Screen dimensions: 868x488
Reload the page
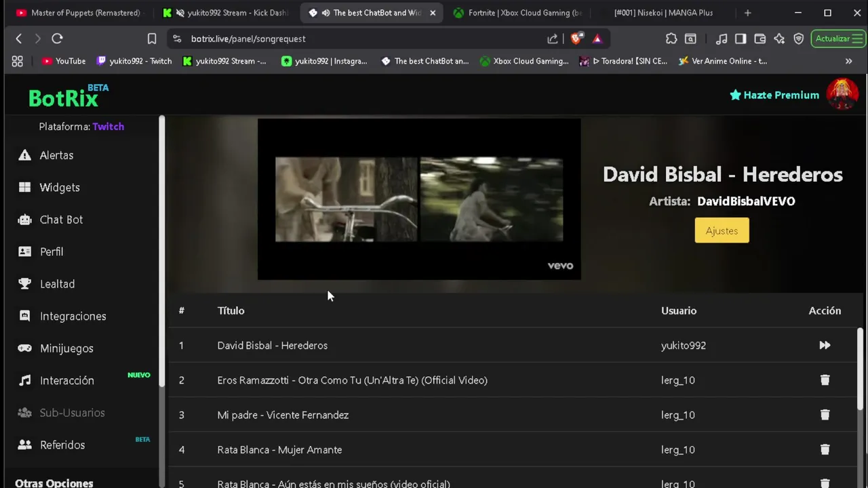click(57, 39)
